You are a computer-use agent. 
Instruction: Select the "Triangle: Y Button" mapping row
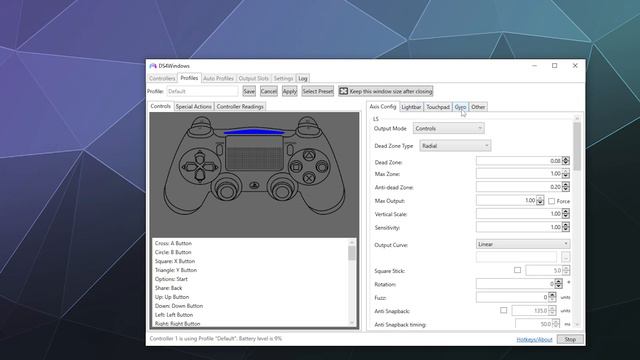tap(176, 270)
